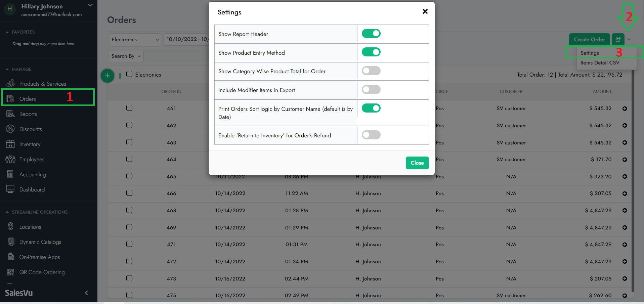Open Discounts via its percent icon
The height and width of the screenshot is (304, 644).
click(x=10, y=129)
